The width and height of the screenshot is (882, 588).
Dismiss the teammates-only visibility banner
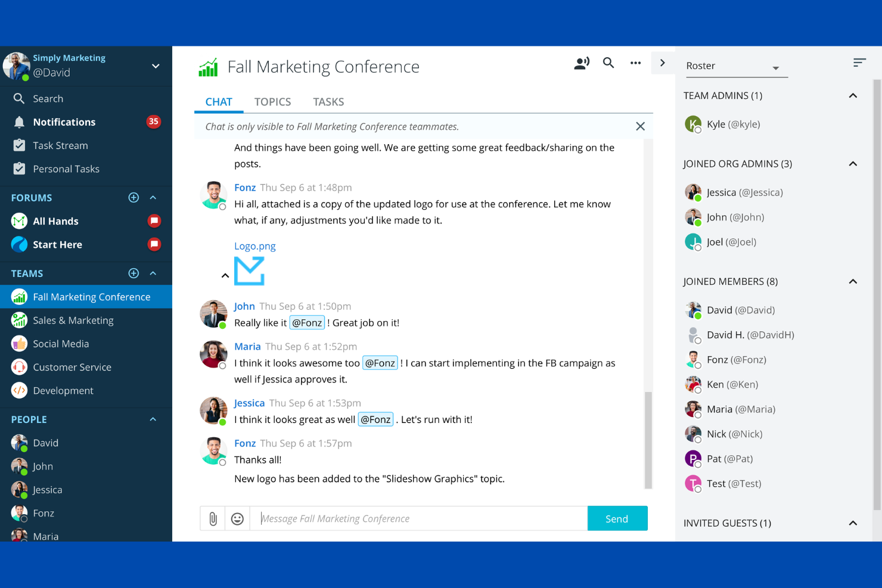tap(640, 126)
